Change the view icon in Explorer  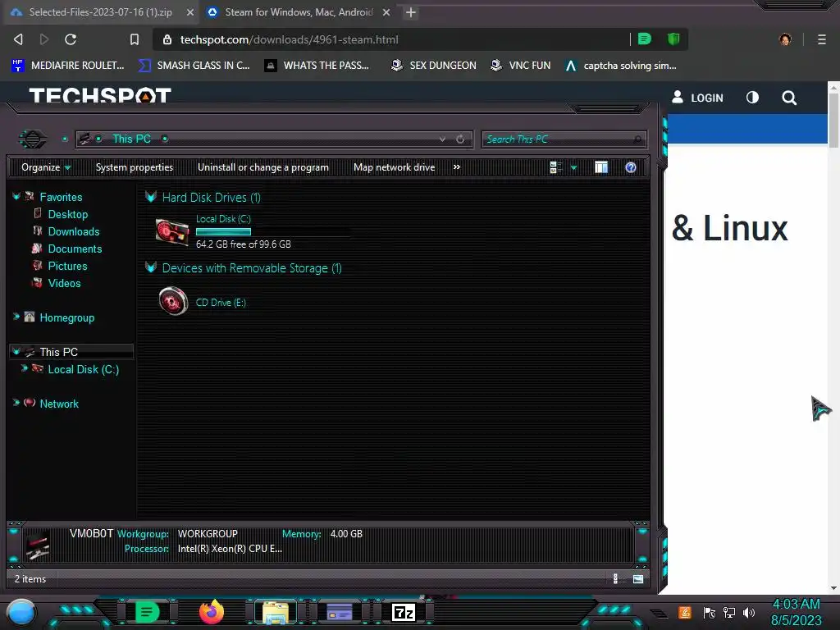tap(555, 167)
